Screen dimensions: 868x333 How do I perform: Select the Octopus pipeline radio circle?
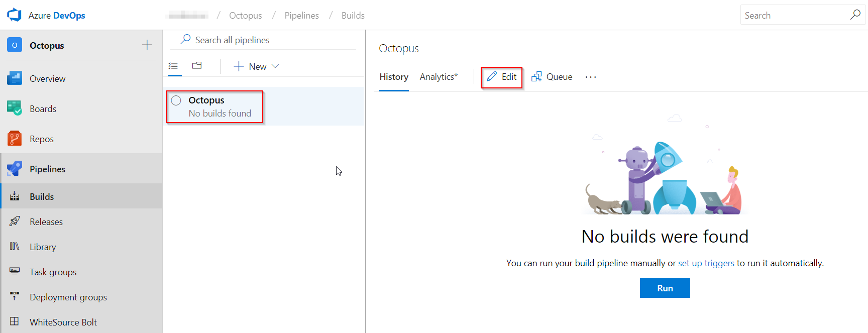176,100
